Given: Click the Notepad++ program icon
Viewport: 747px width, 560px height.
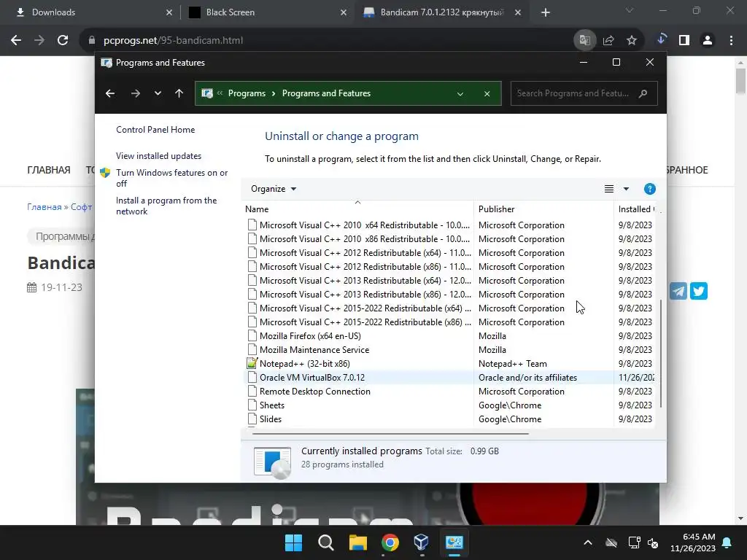Looking at the screenshot, I should pos(252,363).
